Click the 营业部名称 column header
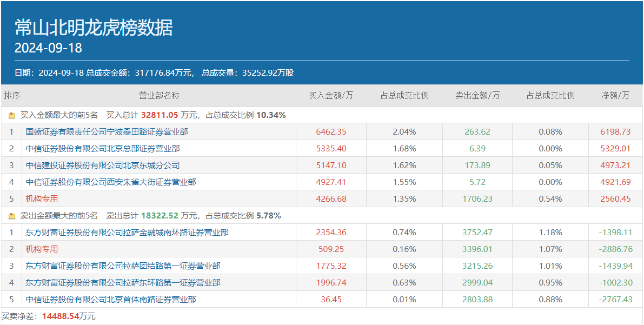The width and height of the screenshot is (644, 325). click(159, 96)
